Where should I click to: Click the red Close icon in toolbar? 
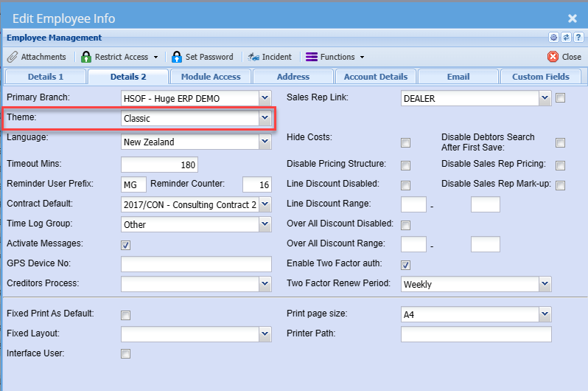(553, 57)
